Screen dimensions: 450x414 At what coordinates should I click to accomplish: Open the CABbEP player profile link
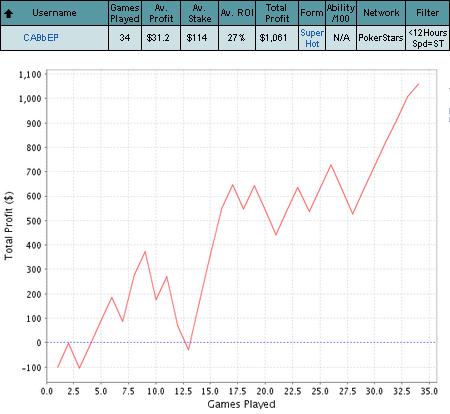click(41, 38)
